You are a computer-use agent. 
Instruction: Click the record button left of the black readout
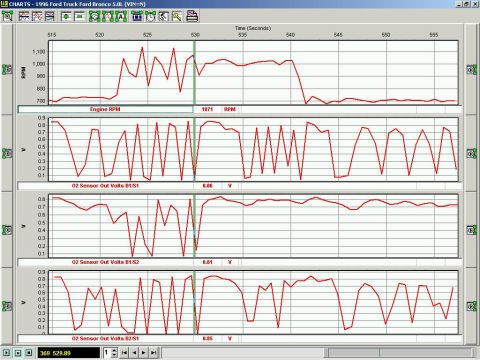coord(29,352)
